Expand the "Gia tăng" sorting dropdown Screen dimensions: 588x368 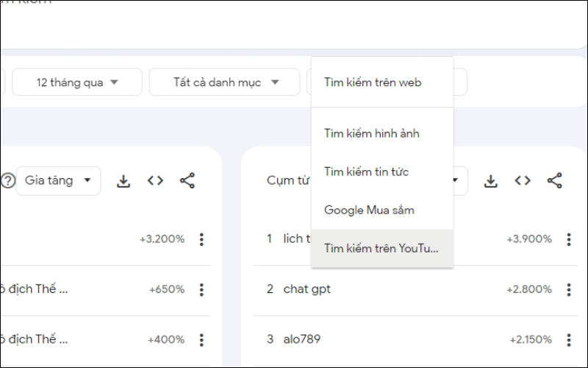[58, 180]
